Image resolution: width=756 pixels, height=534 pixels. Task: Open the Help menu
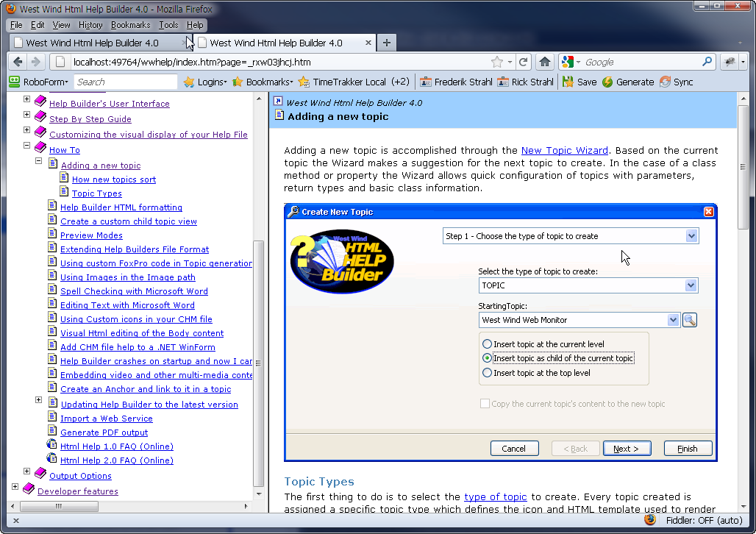pyautogui.click(x=195, y=25)
